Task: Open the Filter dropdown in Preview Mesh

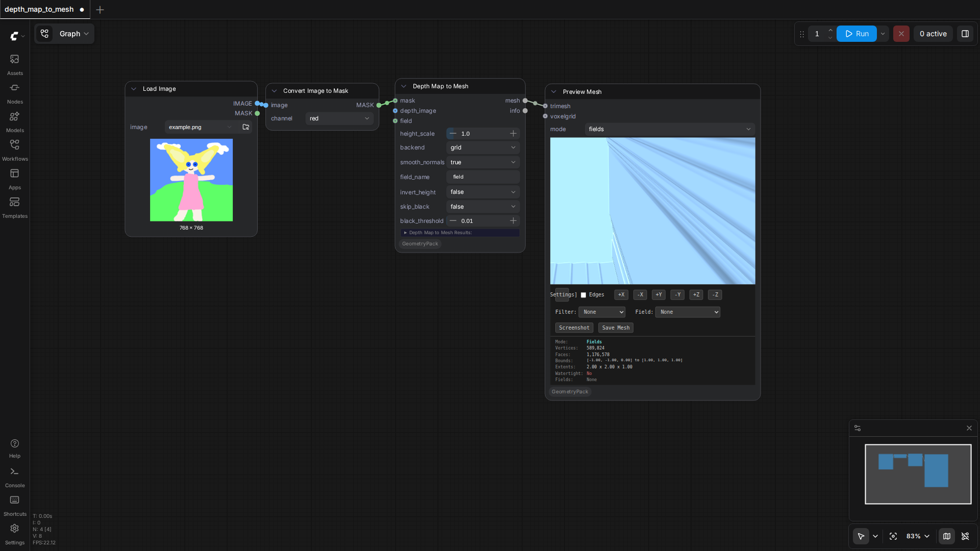Action: (x=602, y=312)
